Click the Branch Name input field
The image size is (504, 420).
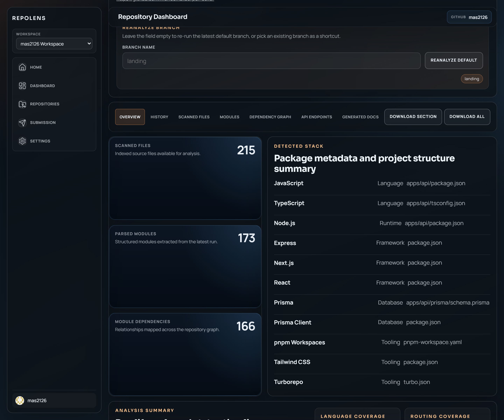[271, 61]
